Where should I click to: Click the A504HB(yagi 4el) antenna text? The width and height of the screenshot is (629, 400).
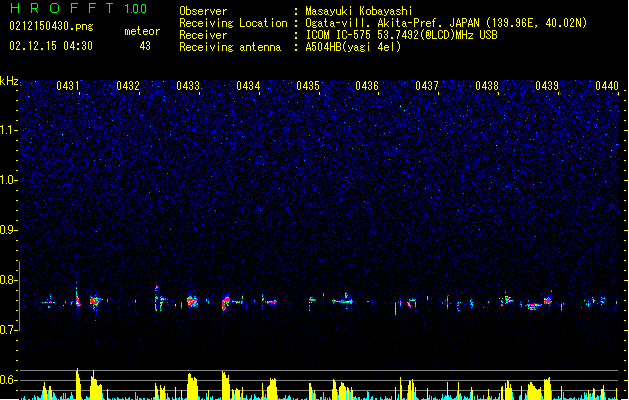[x=353, y=47]
